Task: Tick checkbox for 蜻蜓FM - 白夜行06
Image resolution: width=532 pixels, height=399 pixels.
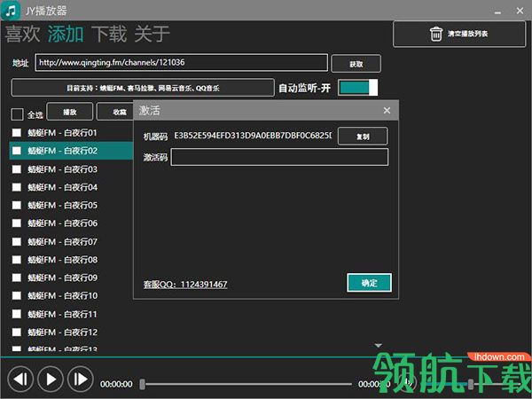Action: pyautogui.click(x=16, y=223)
